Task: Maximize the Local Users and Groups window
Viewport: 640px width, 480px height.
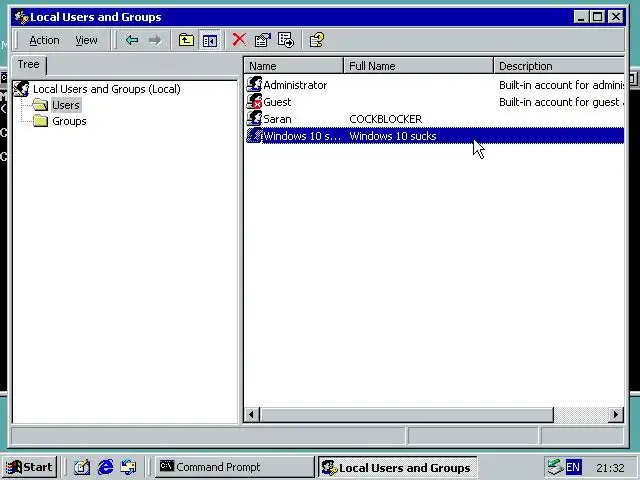Action: [598, 17]
